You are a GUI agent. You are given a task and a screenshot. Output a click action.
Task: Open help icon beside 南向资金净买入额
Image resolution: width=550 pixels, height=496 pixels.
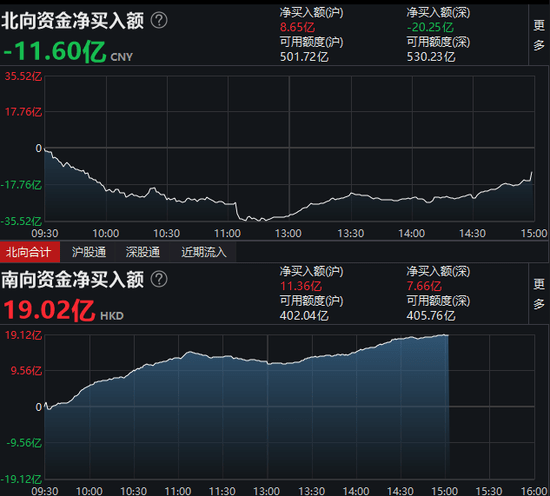click(159, 279)
